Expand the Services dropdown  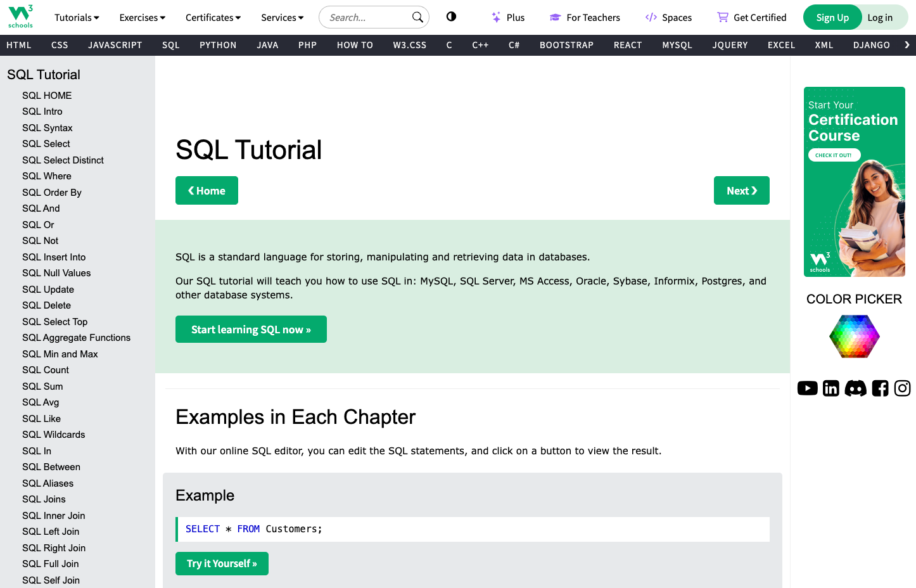pos(283,18)
